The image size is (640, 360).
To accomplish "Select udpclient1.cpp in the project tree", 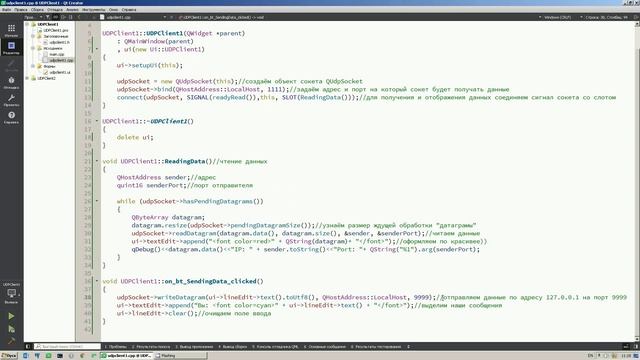I will click(61, 60).
